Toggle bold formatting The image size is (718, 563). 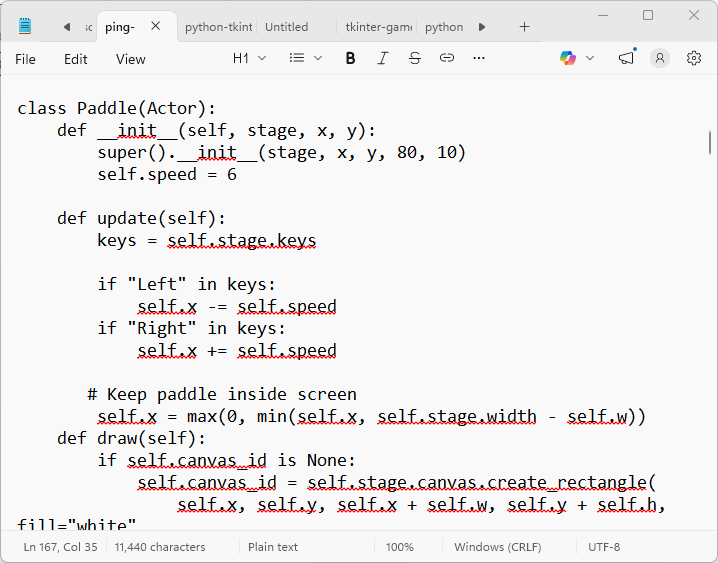pyautogui.click(x=350, y=58)
